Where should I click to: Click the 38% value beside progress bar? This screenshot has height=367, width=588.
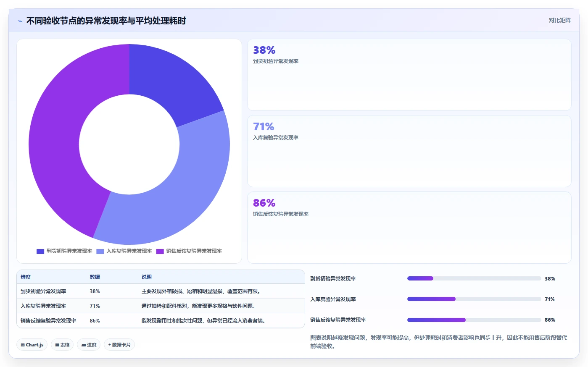click(550, 279)
